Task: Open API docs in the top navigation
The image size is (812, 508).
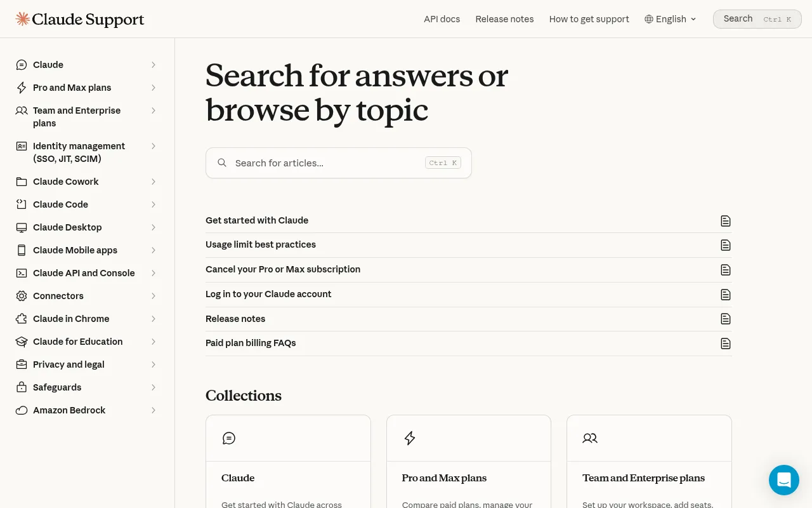Action: tap(442, 19)
